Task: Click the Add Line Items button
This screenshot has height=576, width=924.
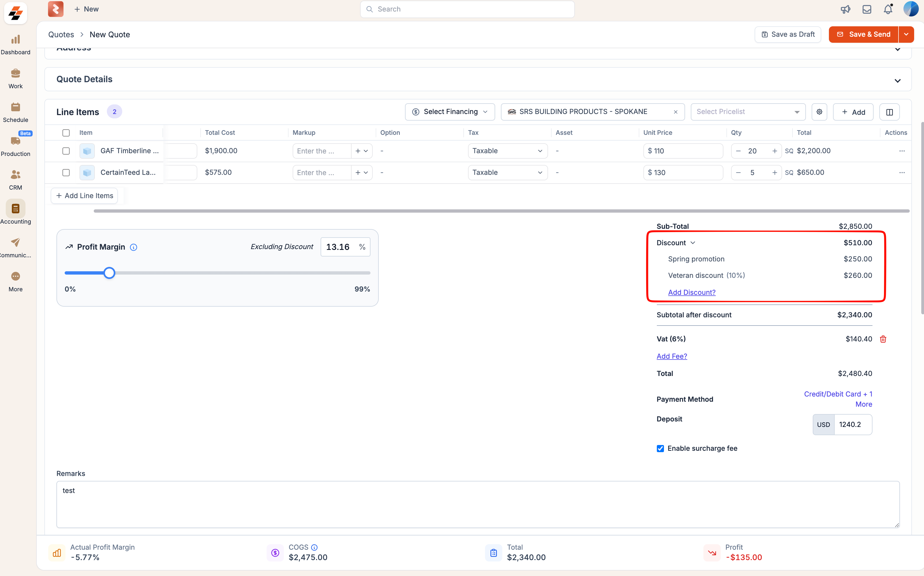Action: 85,196
